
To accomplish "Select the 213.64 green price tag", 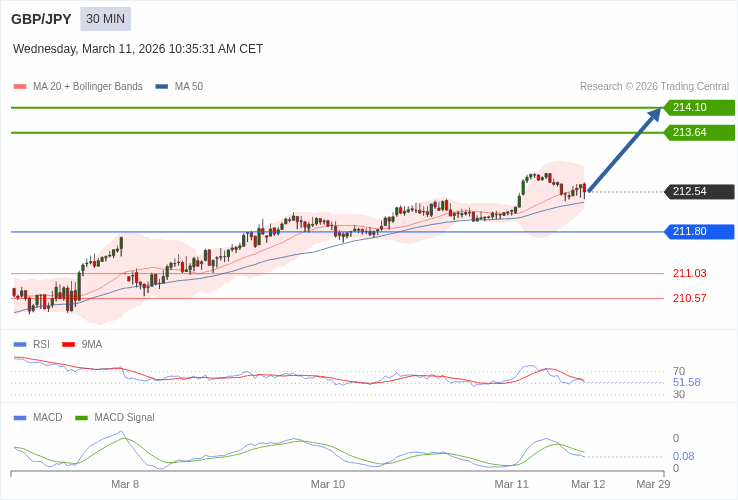I will [699, 133].
